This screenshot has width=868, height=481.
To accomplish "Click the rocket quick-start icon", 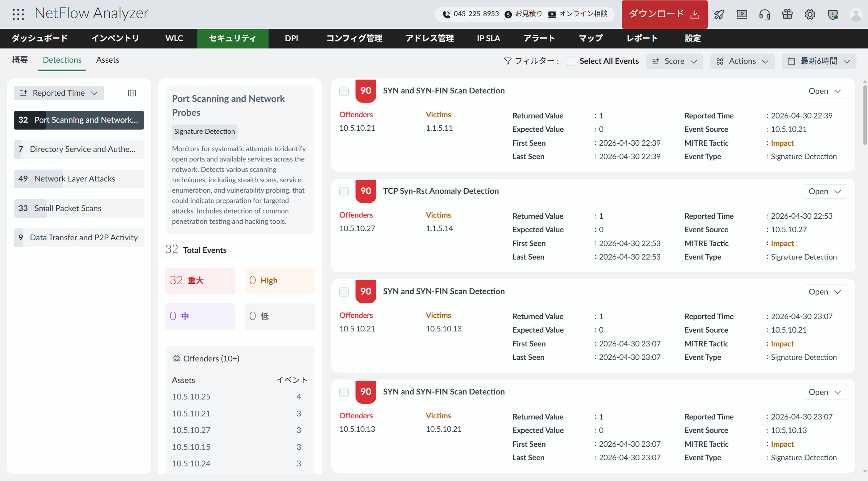I will pyautogui.click(x=719, y=15).
